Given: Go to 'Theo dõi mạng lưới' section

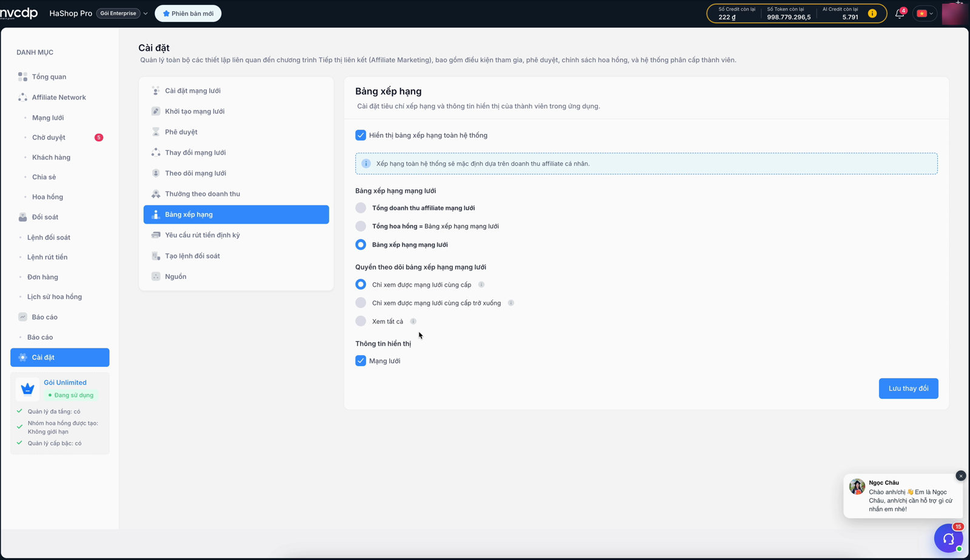Looking at the screenshot, I should (236, 173).
